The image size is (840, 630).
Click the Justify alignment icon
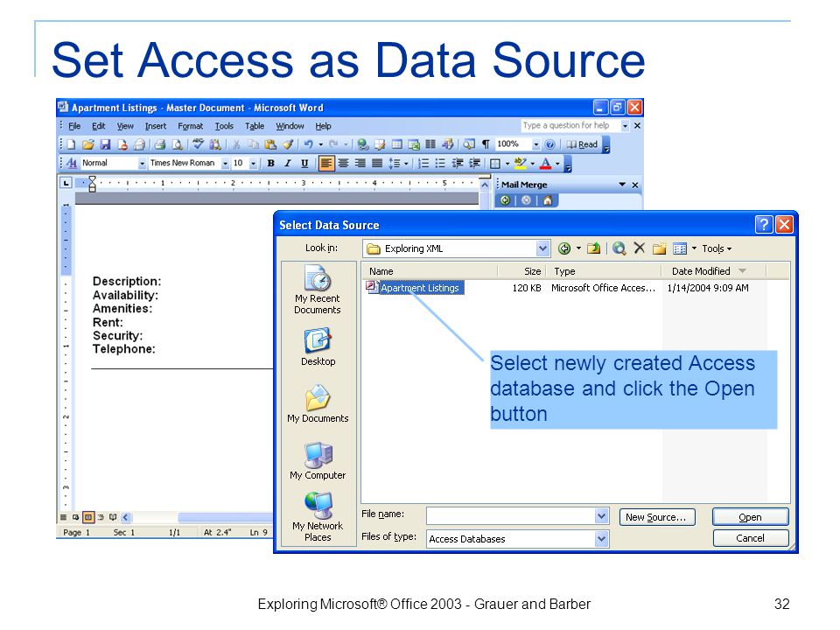pyautogui.click(x=377, y=163)
